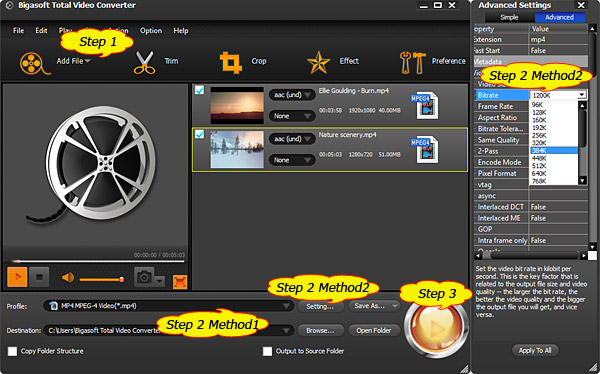Take a snapshot with the camera icon
Screen dimensions: 600x374
pos(144,277)
